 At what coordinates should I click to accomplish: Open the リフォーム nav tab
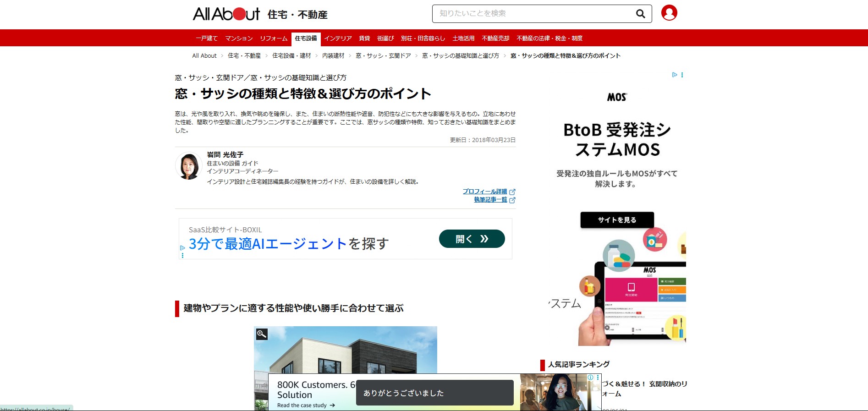[x=274, y=38]
